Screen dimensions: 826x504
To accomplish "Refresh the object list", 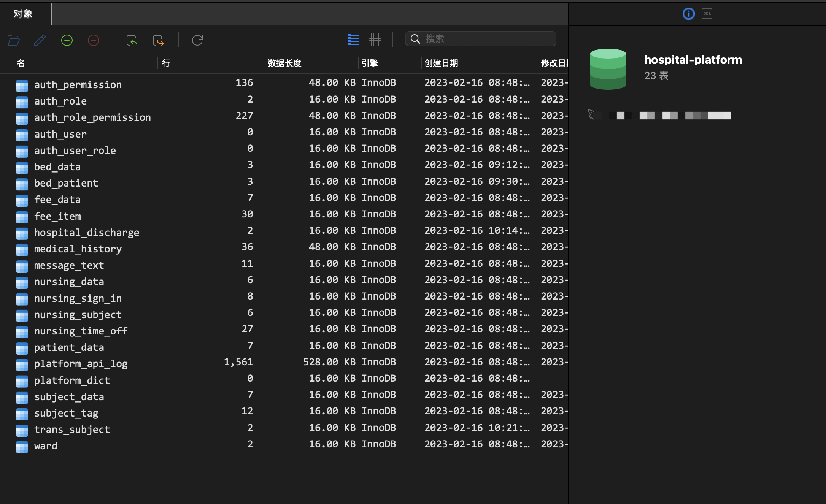I will click(197, 40).
